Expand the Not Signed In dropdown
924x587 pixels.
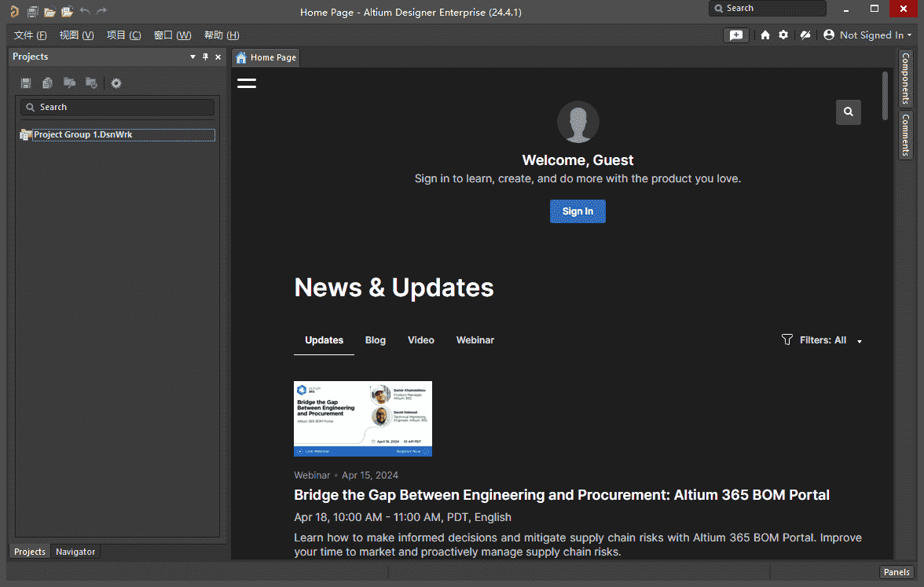(x=869, y=35)
